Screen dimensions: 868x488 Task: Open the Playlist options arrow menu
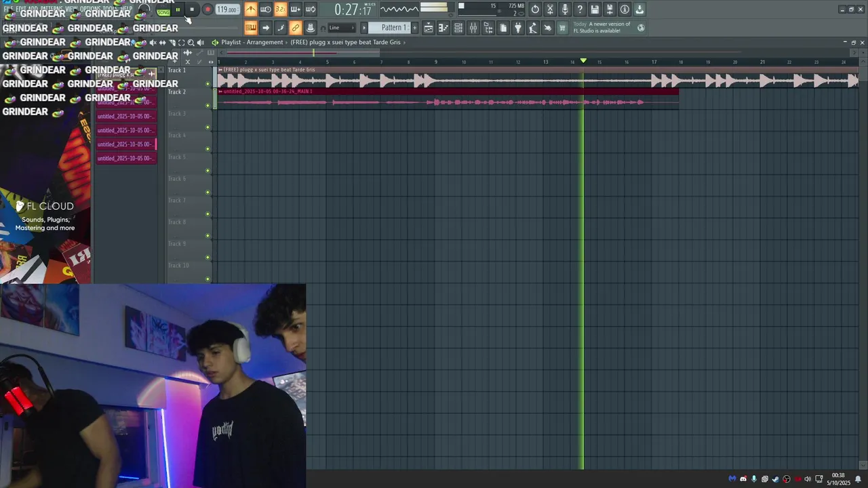tap(215, 42)
